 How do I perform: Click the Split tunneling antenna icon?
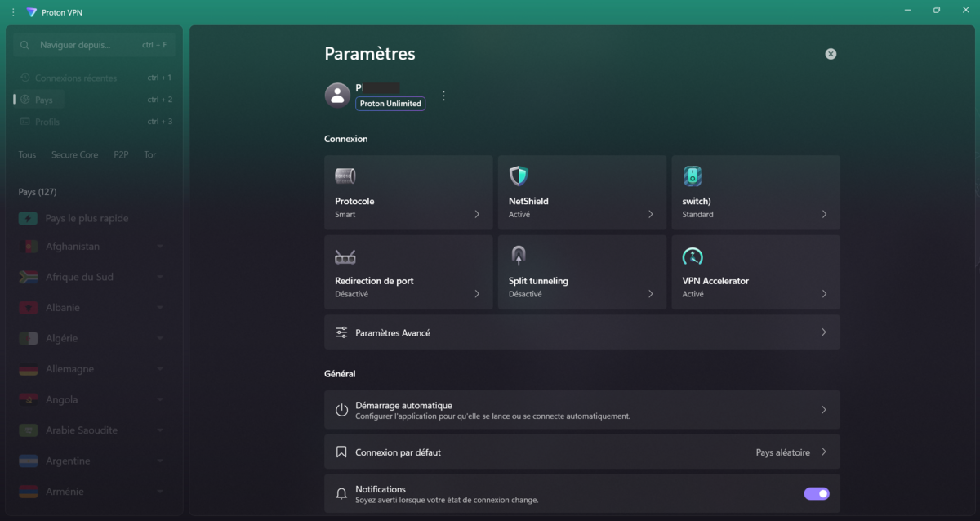click(519, 256)
